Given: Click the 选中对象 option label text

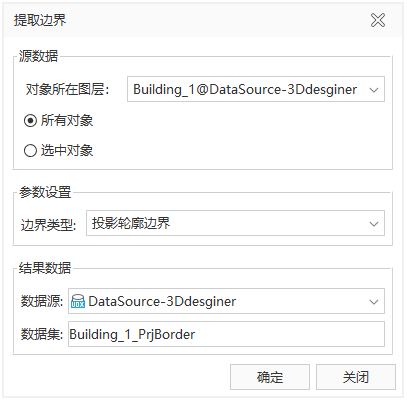Looking at the screenshot, I should coord(67,151).
